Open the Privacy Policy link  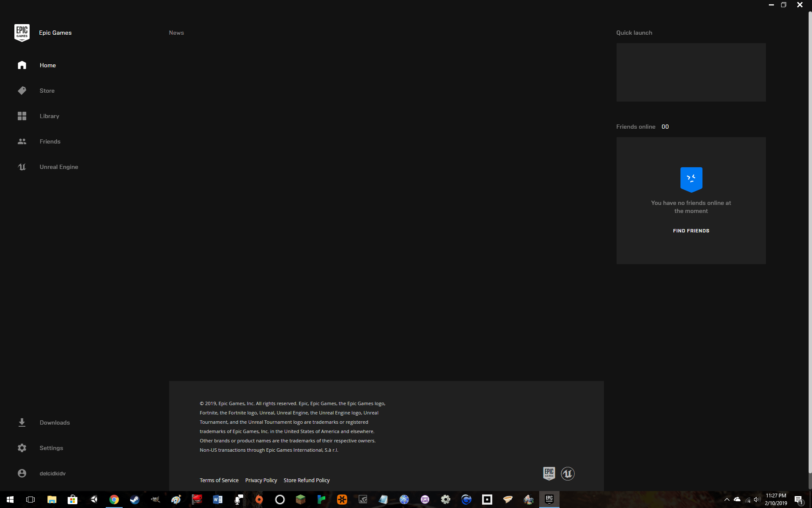261,480
